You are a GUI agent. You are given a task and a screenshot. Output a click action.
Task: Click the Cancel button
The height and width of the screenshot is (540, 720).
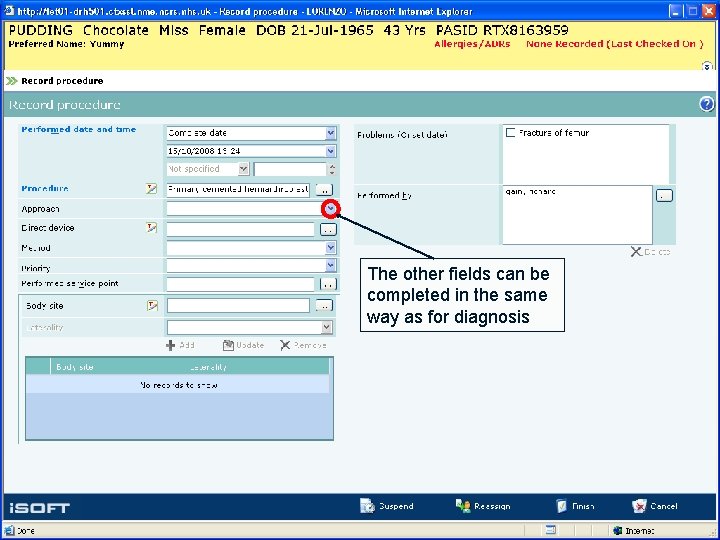point(654,506)
